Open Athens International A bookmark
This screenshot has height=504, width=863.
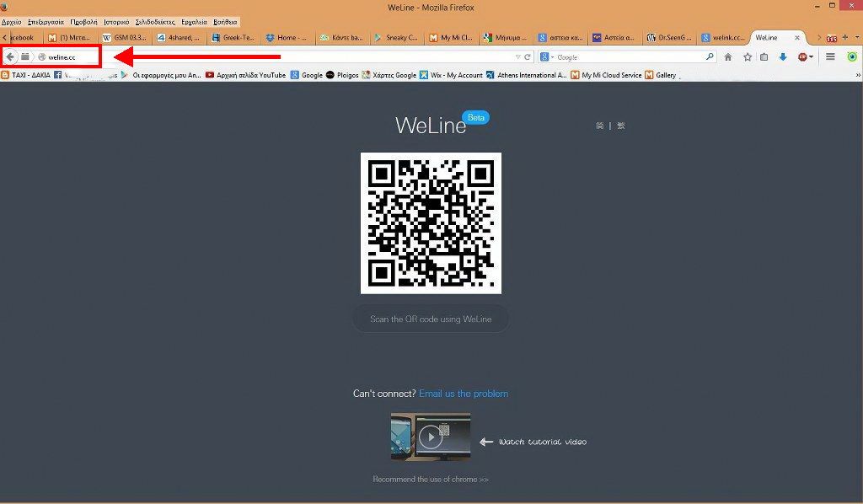click(527, 75)
